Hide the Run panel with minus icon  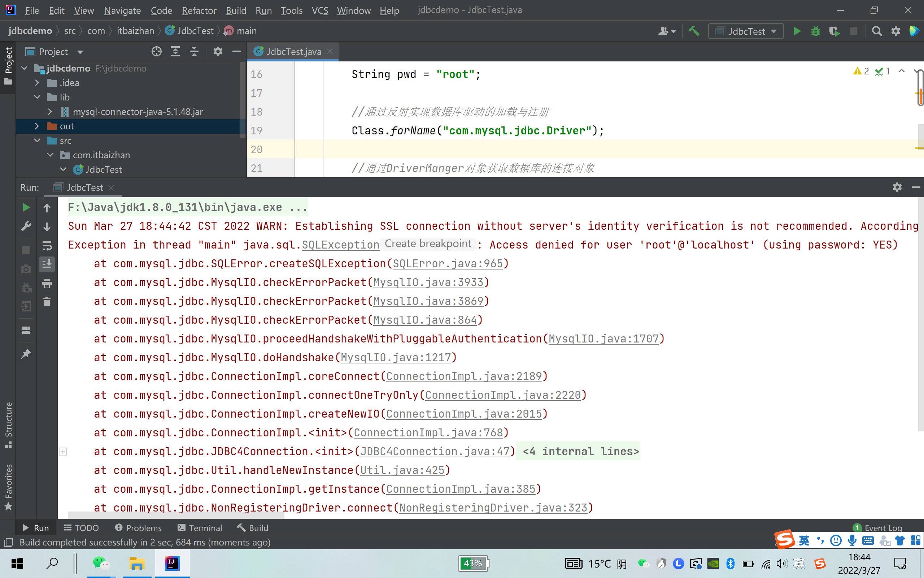tap(916, 187)
